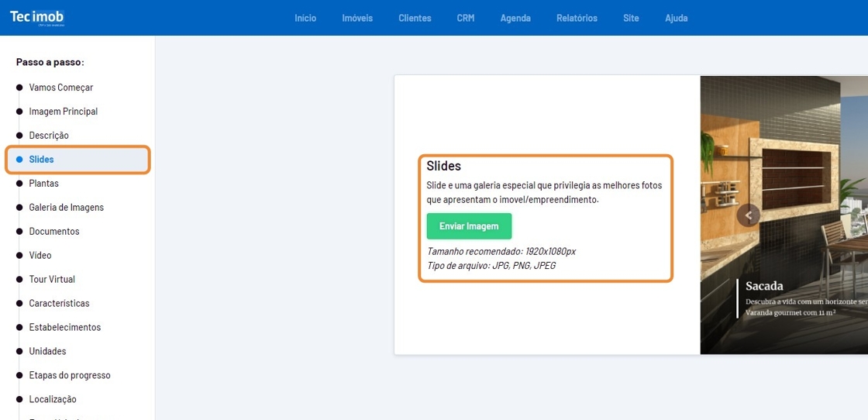Open the Ajuda menu
This screenshot has height=420, width=868.
tap(676, 18)
